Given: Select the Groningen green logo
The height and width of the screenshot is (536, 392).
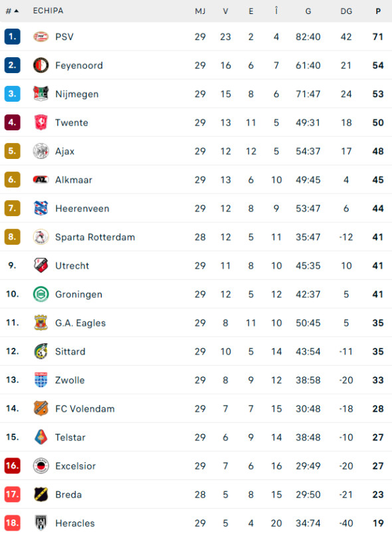Looking at the screenshot, I should point(40,294).
